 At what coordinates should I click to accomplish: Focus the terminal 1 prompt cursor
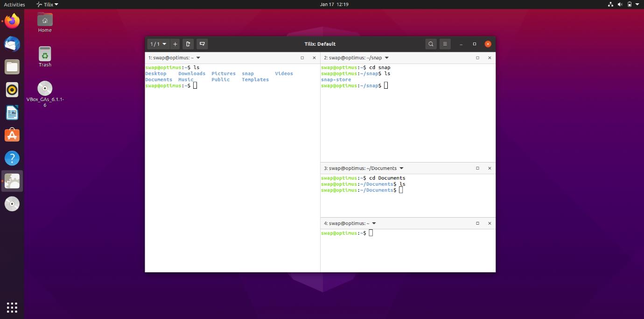click(x=196, y=85)
